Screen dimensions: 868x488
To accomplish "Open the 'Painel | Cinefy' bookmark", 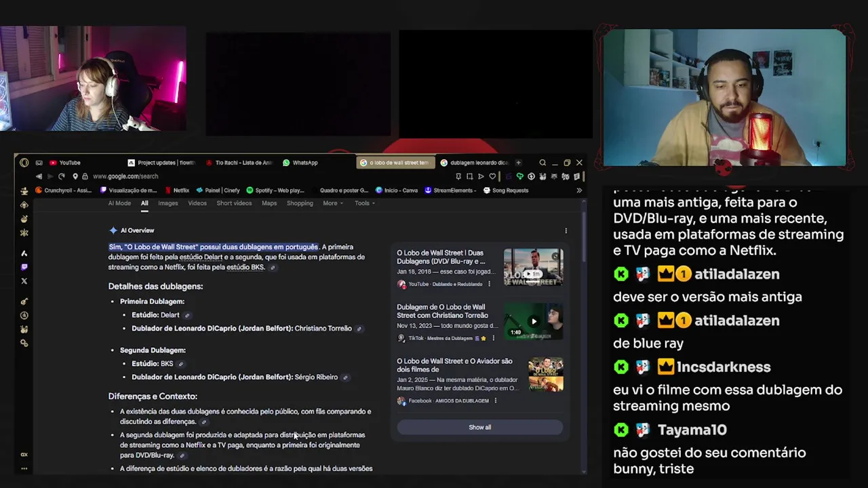I will (218, 190).
